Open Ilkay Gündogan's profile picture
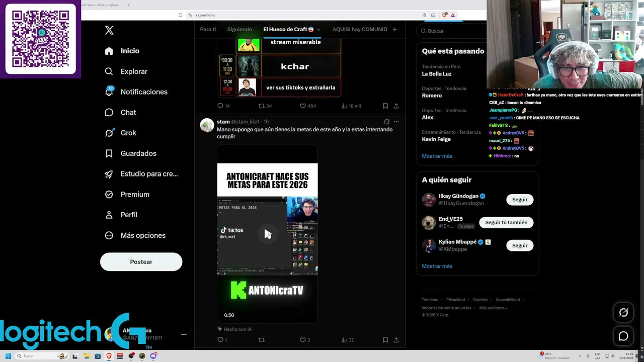Screen dimensions: 644x362 [429, 200]
